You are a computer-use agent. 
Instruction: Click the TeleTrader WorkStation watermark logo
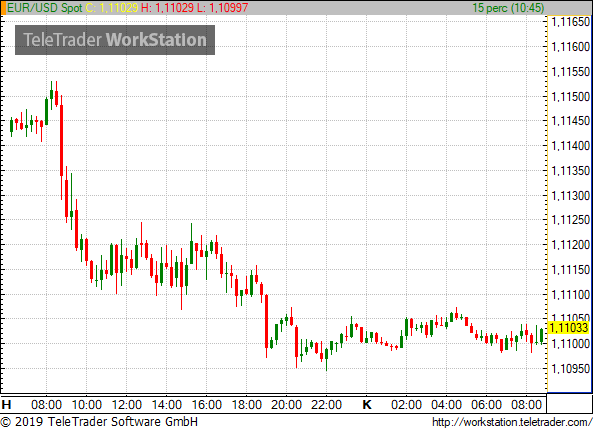pyautogui.click(x=115, y=40)
